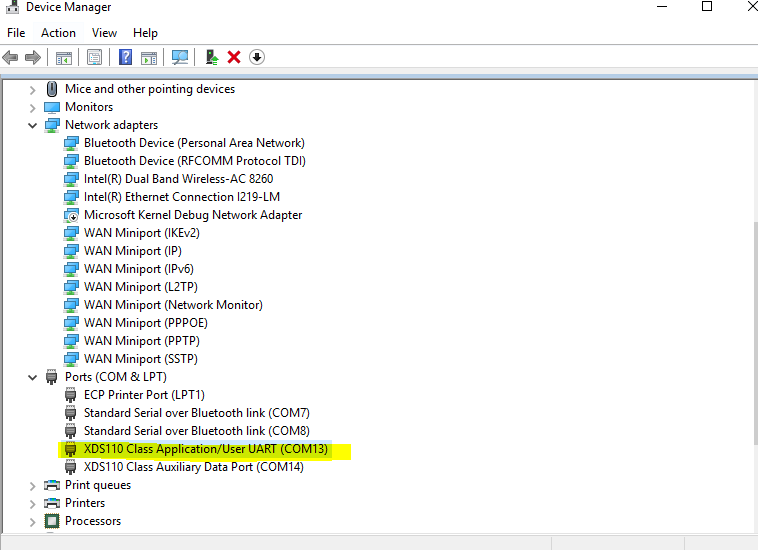758x550 pixels.
Task: Click Disable device down-arrow toolbar icon
Action: tap(257, 58)
